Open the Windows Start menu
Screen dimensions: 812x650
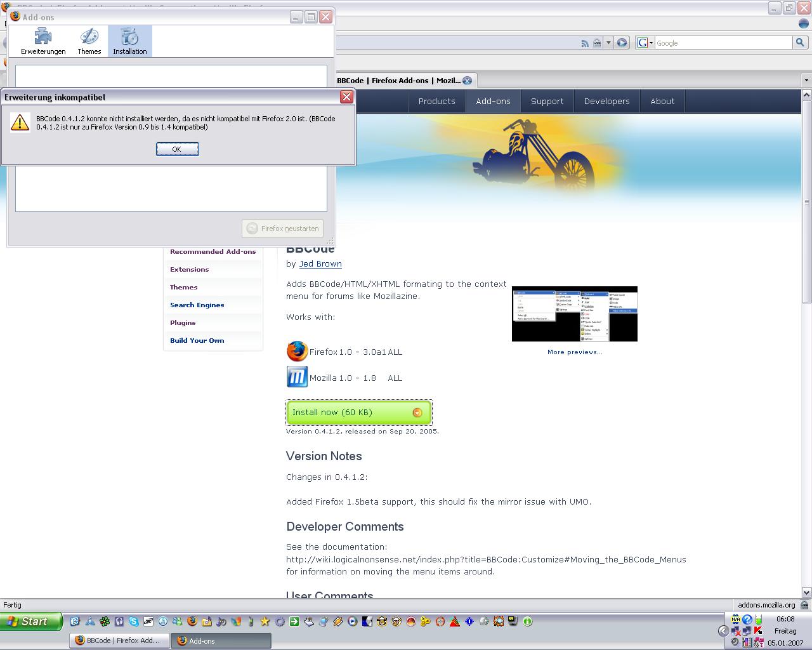(x=31, y=621)
